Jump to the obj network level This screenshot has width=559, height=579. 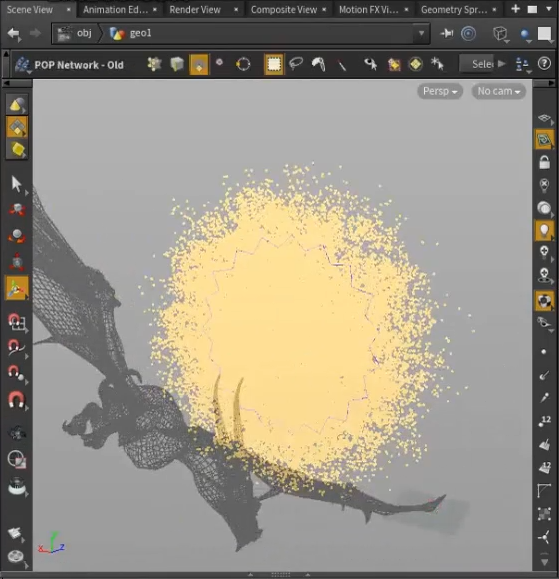pyautogui.click(x=75, y=33)
